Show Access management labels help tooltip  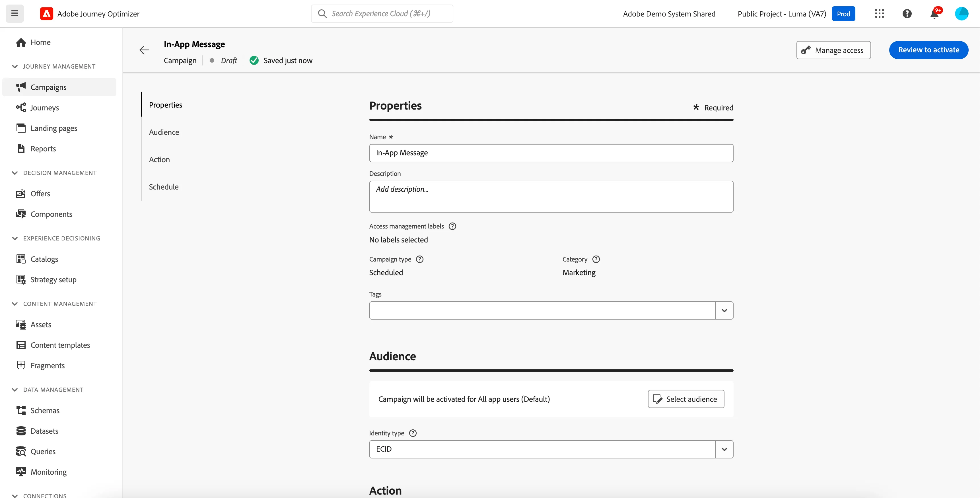452,226
